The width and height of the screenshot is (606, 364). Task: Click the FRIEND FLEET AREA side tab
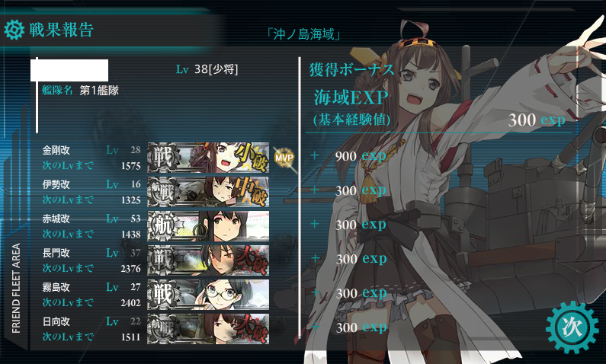[x=16, y=289]
